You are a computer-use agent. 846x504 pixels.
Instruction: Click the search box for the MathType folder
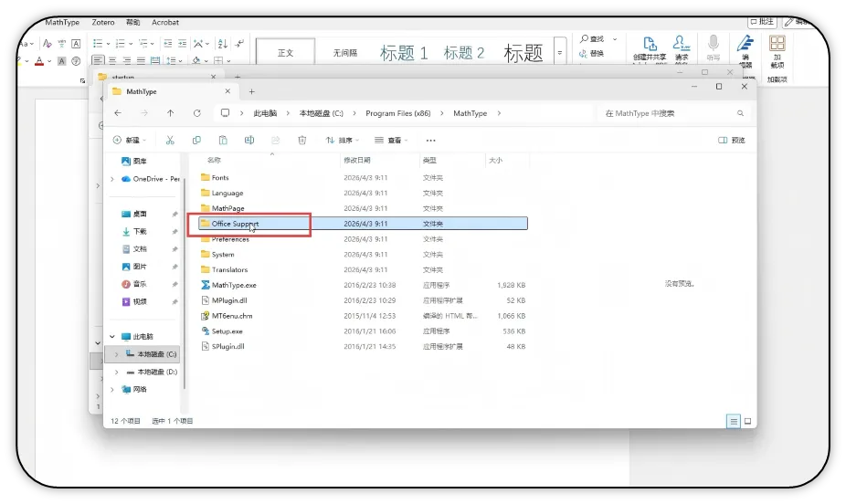click(x=674, y=113)
